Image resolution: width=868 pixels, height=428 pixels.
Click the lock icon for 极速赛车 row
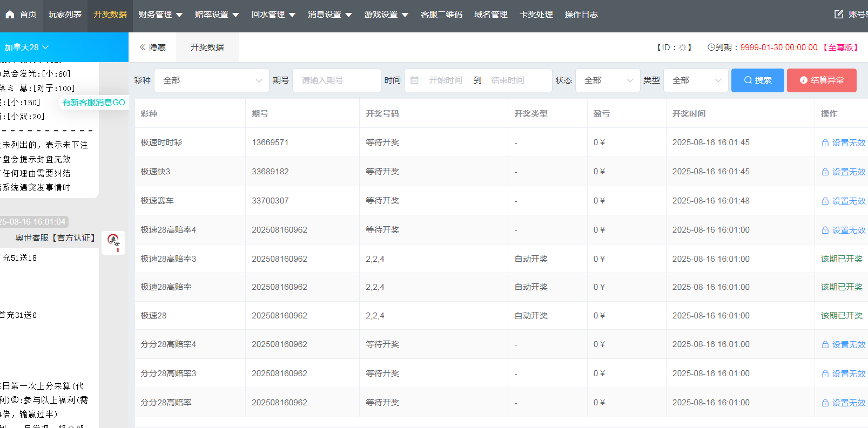[x=825, y=201]
